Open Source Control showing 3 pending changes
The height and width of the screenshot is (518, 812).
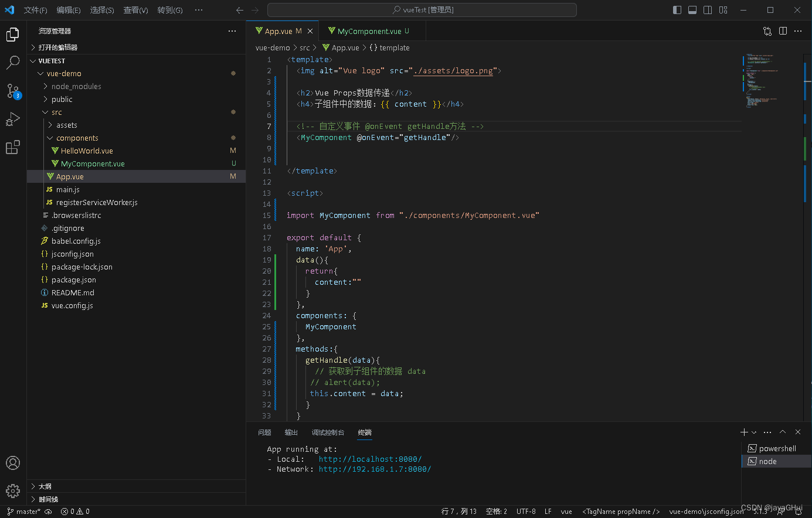click(x=13, y=91)
